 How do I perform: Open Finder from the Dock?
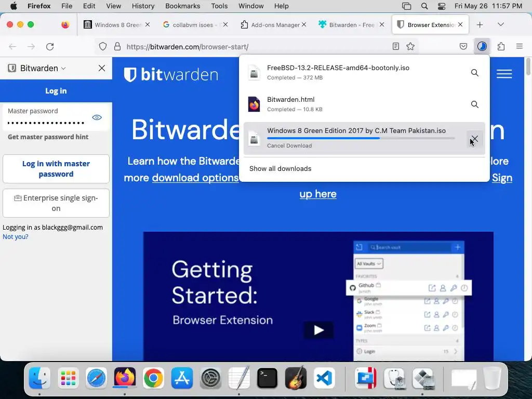(39, 378)
